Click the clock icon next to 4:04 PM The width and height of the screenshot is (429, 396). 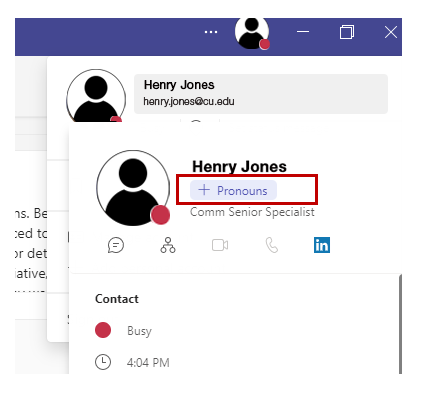(103, 362)
